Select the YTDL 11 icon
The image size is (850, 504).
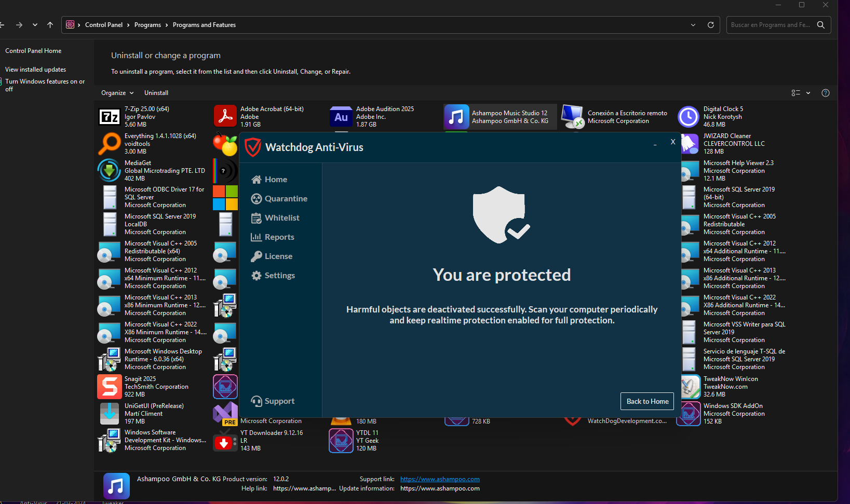pyautogui.click(x=341, y=441)
